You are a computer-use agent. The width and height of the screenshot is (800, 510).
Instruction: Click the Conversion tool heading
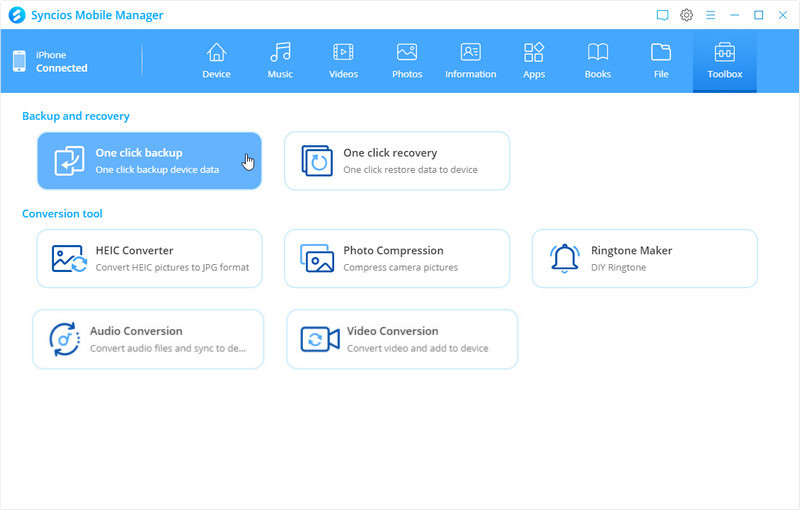tap(62, 214)
